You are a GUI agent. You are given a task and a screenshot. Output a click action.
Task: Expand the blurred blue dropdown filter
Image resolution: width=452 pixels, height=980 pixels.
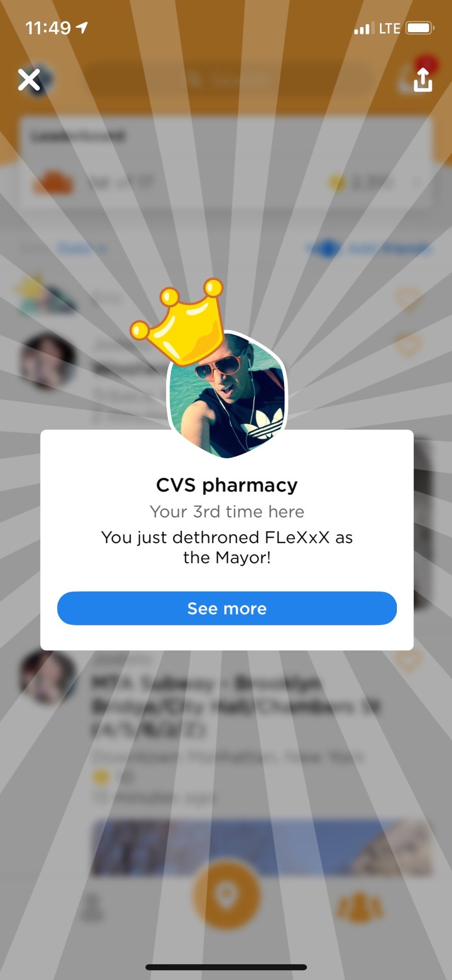[81, 249]
